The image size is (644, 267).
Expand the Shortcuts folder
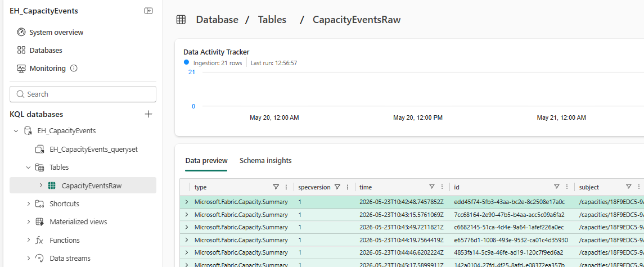click(28, 203)
